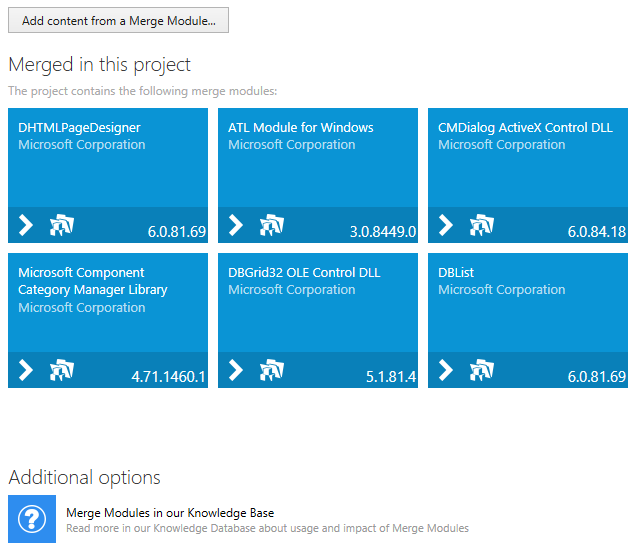
Task: Click the package icon on ATL Module tile
Action: [x=272, y=225]
